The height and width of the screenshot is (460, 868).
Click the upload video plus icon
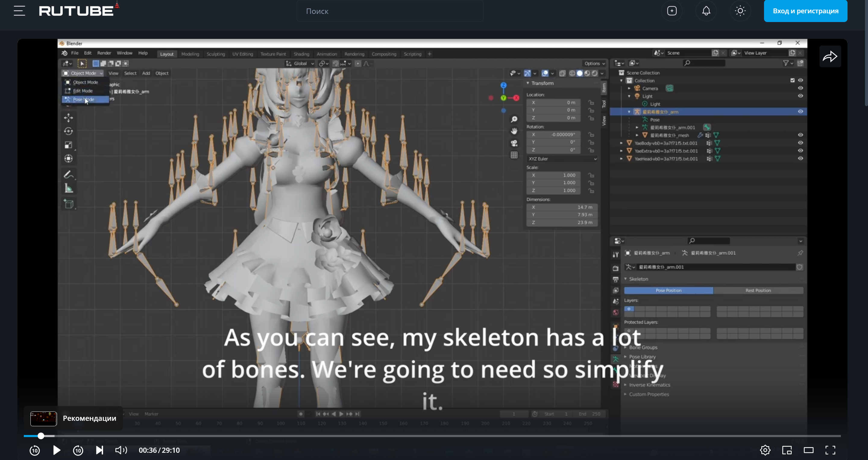[x=671, y=11]
